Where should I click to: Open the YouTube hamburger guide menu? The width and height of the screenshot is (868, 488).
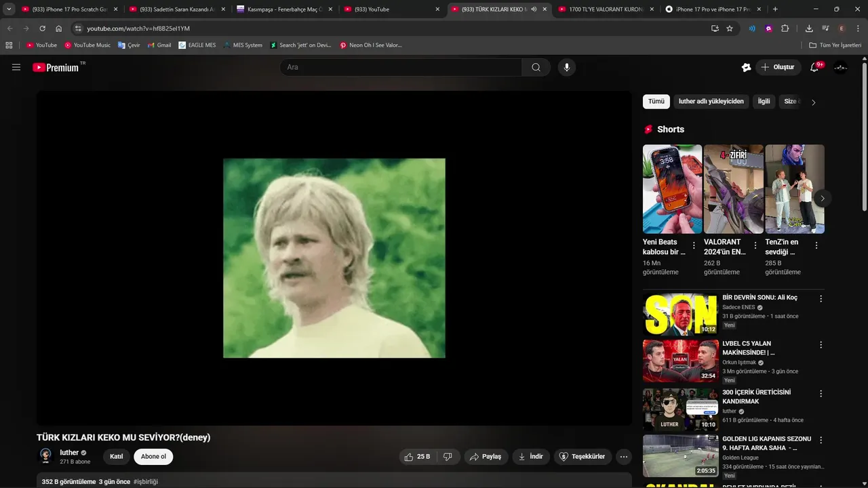[x=16, y=67]
